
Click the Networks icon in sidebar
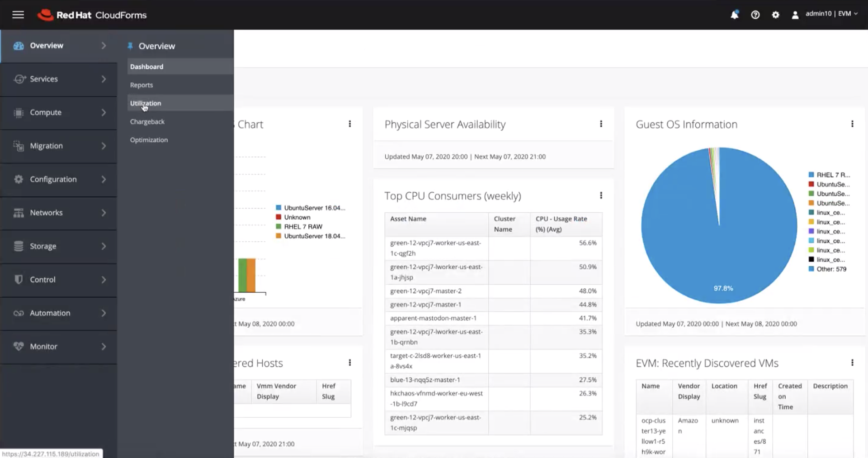19,213
